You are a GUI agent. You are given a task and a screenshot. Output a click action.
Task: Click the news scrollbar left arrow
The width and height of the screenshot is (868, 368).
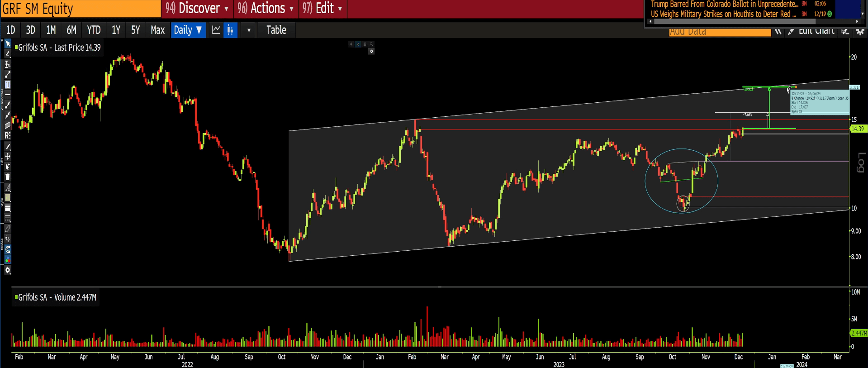[x=651, y=21]
